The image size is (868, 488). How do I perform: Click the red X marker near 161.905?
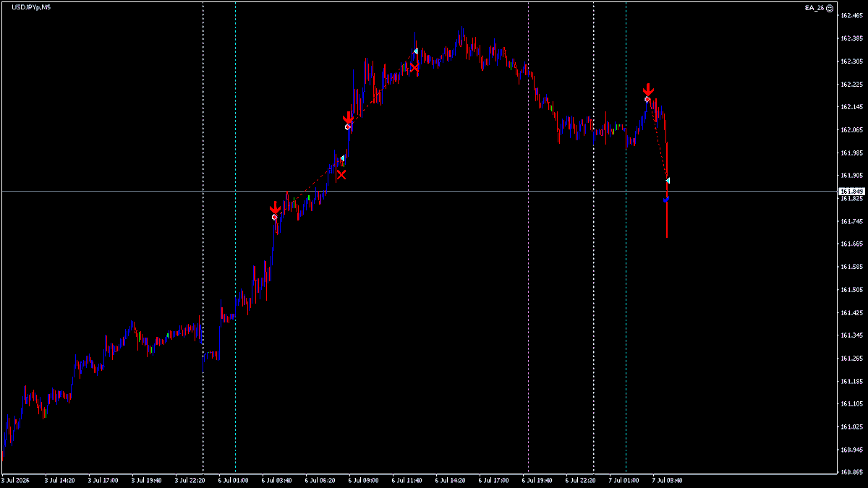pyautogui.click(x=341, y=174)
